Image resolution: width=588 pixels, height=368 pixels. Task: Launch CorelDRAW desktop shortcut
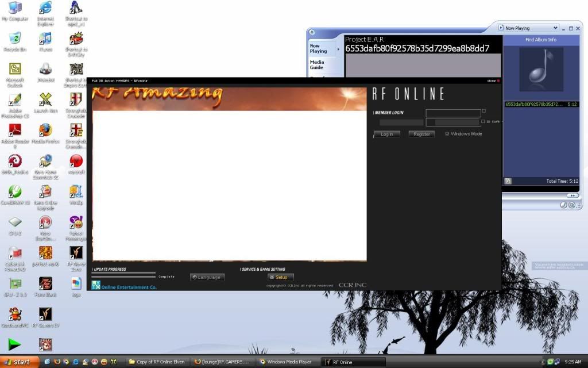(x=15, y=195)
